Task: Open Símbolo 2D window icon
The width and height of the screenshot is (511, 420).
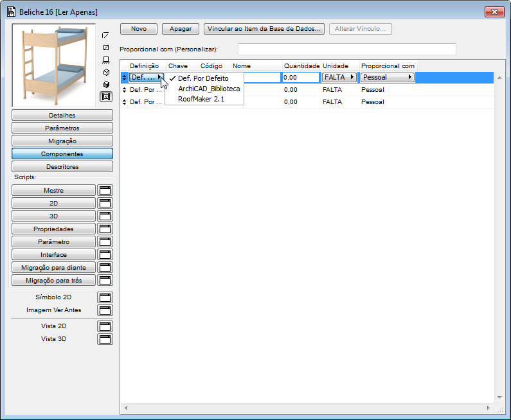Action: [x=105, y=297]
